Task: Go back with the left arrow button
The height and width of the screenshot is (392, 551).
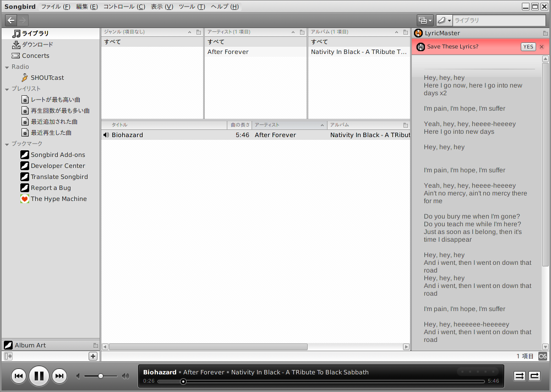Action: coord(11,20)
